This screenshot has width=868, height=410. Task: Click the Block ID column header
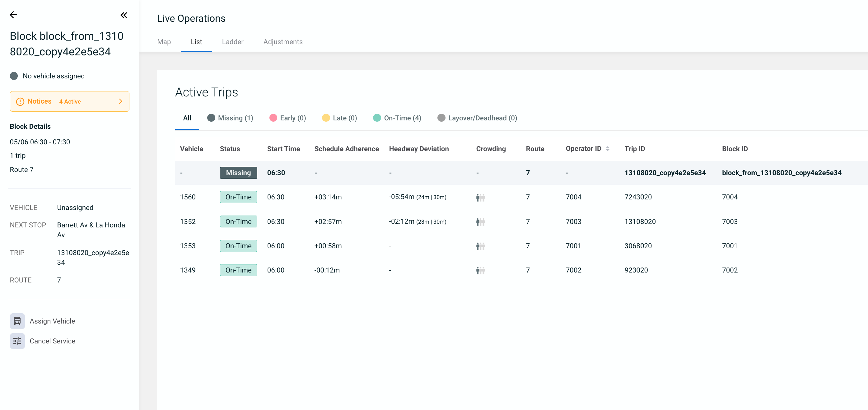(x=735, y=149)
